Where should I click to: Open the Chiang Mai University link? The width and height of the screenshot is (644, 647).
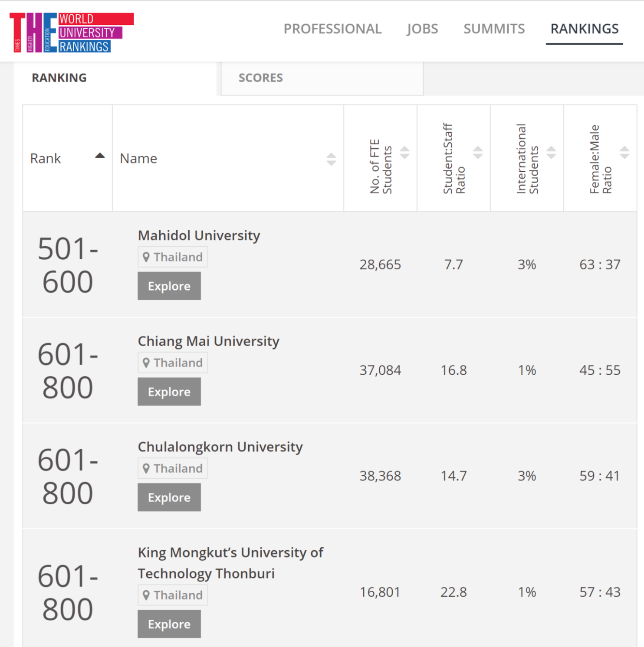(x=208, y=341)
